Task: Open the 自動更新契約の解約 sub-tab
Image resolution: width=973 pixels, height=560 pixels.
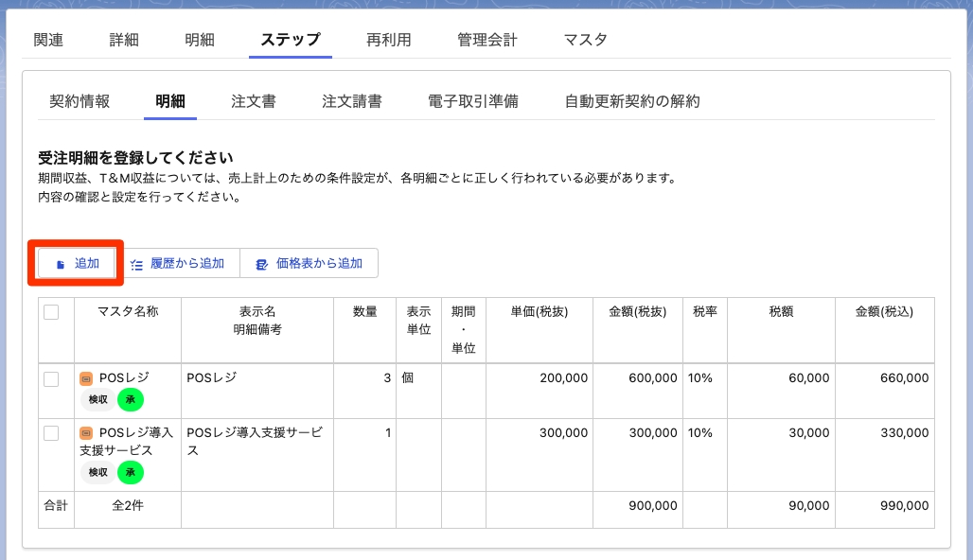Action: pos(632,101)
